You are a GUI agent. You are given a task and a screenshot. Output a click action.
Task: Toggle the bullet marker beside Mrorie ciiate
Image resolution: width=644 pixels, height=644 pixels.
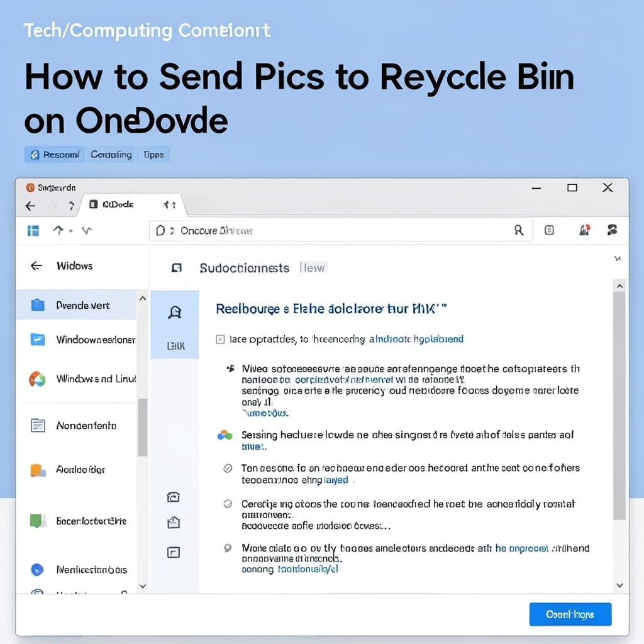click(228, 548)
